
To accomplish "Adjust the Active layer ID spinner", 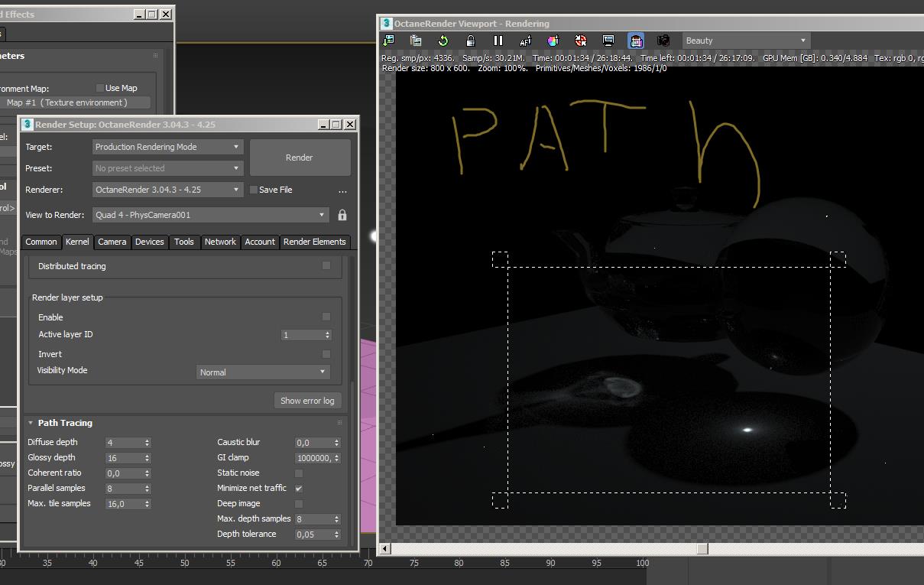I will (328, 335).
